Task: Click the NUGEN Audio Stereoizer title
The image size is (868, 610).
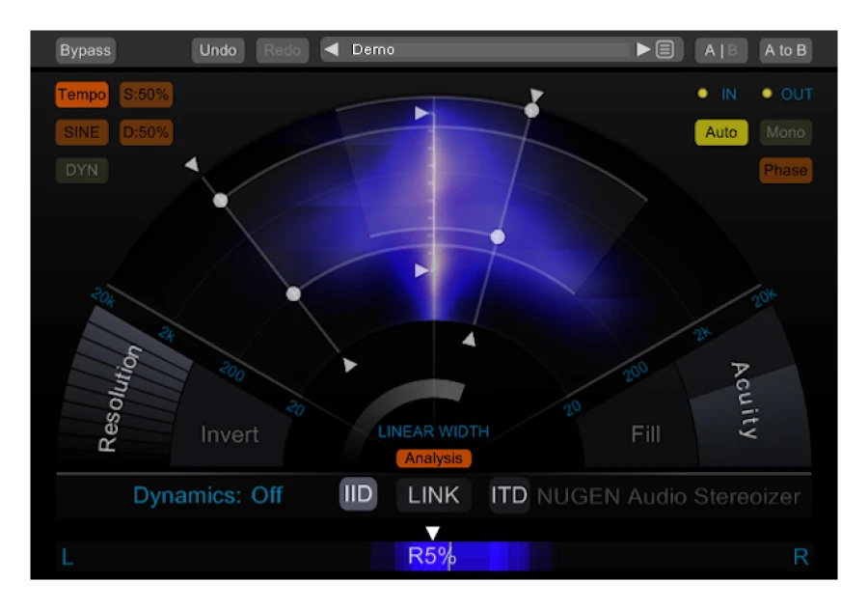Action: pos(668,496)
